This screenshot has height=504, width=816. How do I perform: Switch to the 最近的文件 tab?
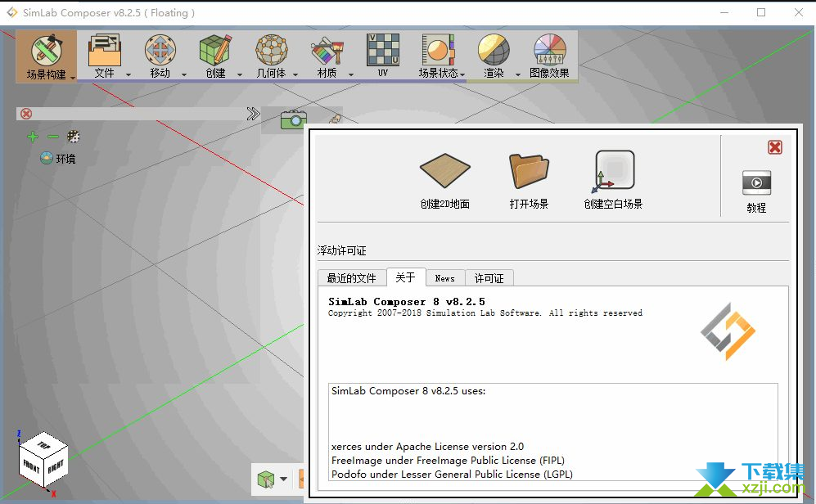pyautogui.click(x=352, y=278)
